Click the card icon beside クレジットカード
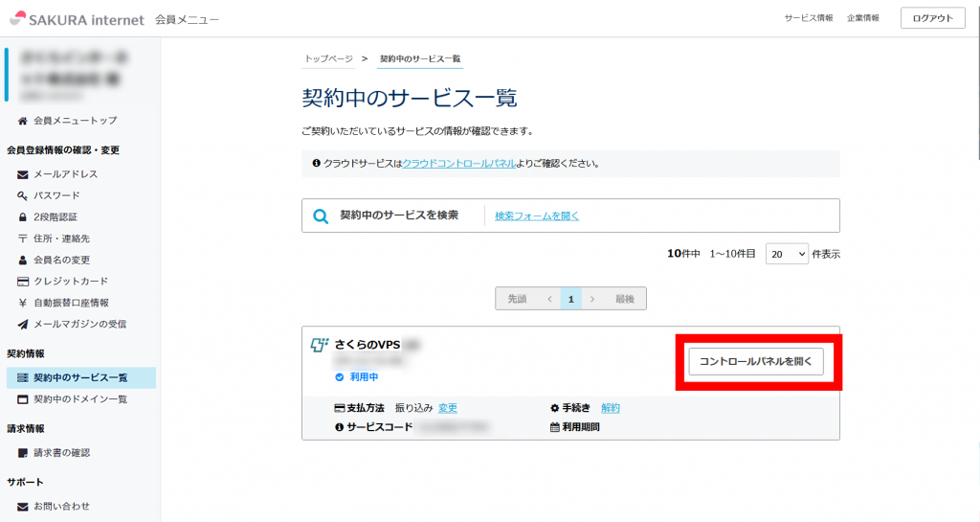Screen dimensions: 980x522 23,282
